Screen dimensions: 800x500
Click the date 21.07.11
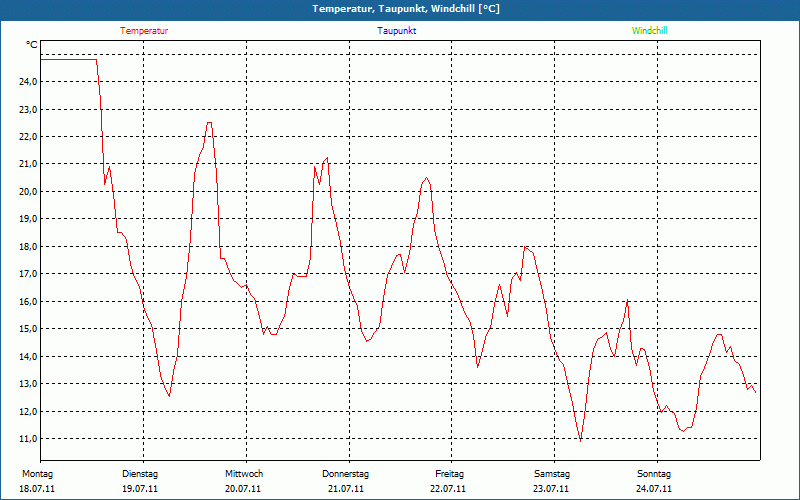[x=346, y=489]
